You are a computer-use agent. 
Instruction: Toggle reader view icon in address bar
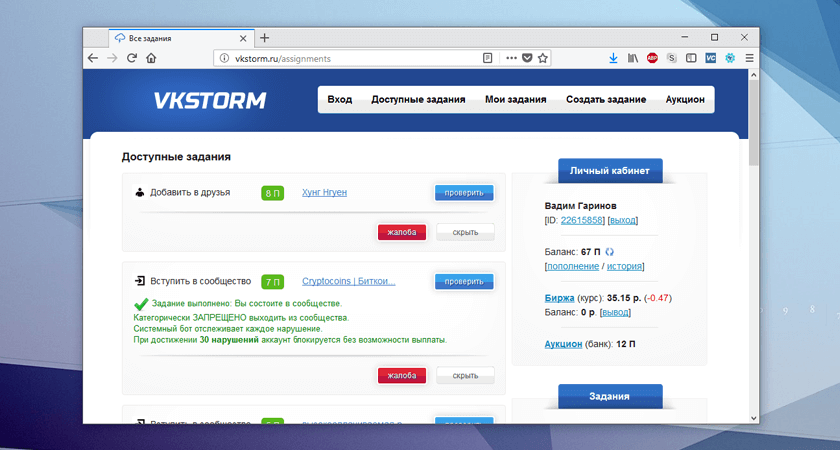coord(488,58)
